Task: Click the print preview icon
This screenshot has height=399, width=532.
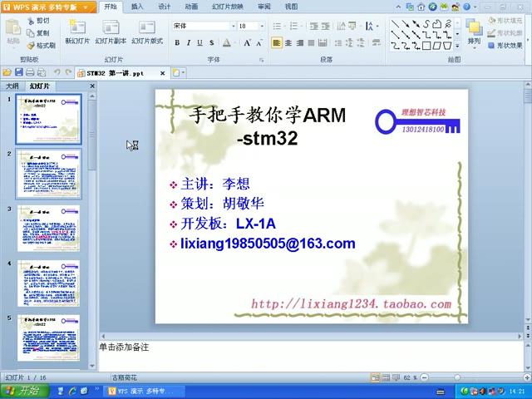Action: tap(42, 72)
